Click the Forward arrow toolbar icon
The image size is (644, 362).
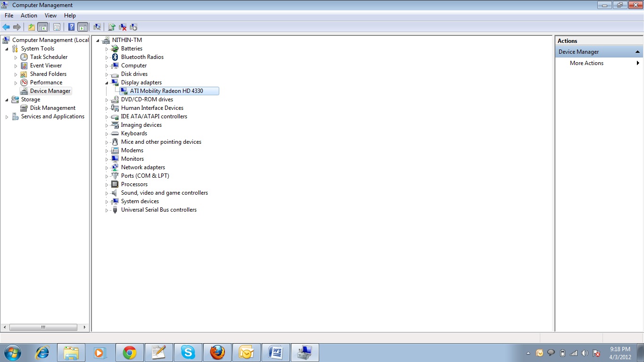click(x=17, y=27)
